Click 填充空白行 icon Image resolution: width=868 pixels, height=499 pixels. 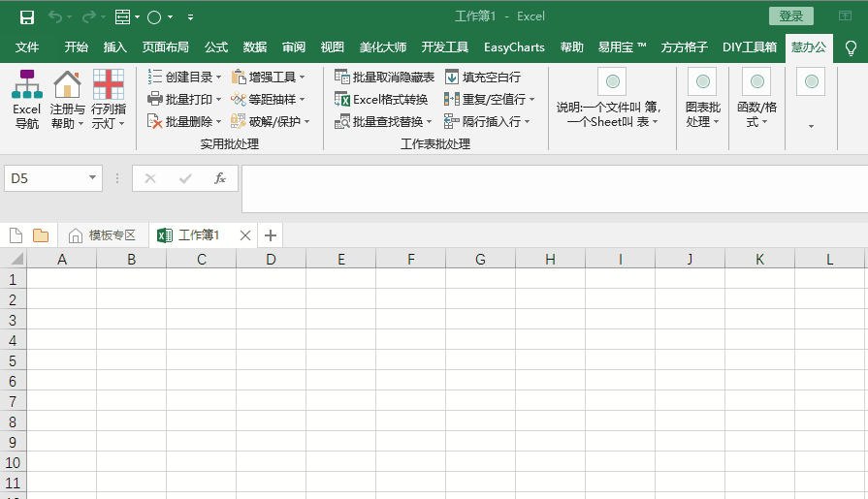click(452, 77)
